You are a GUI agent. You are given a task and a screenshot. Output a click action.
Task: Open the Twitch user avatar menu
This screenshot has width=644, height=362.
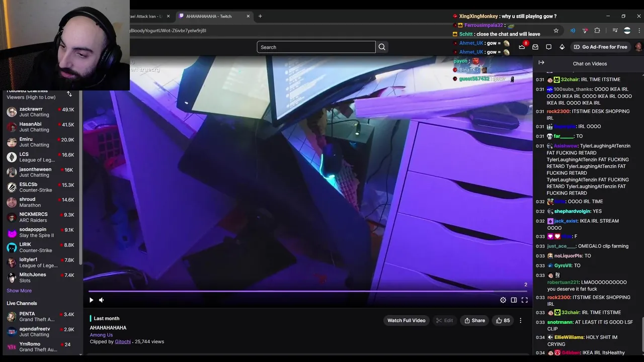coord(638,47)
